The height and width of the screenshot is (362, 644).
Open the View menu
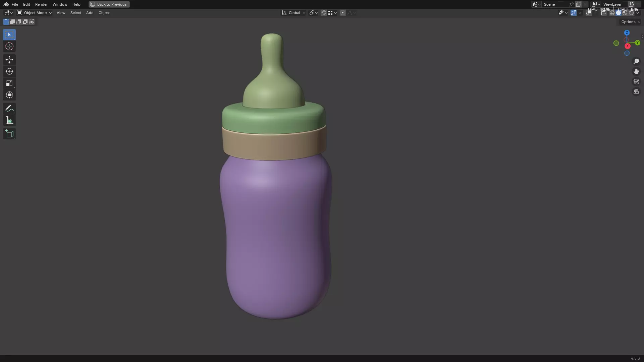(61, 13)
